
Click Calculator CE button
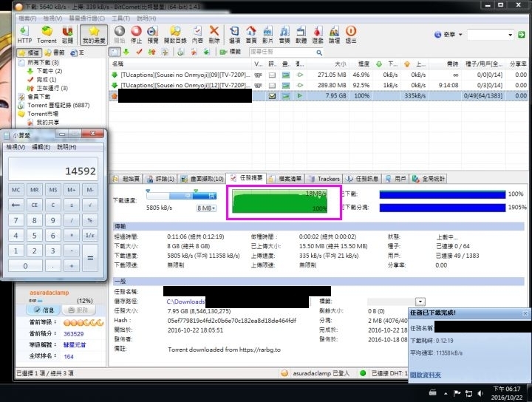(34, 205)
